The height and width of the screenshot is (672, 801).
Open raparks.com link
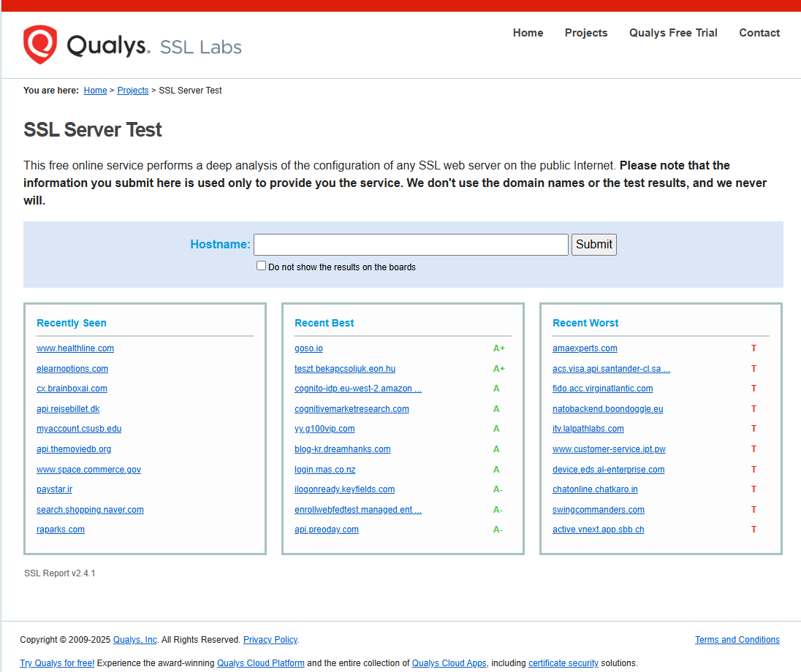[61, 530]
